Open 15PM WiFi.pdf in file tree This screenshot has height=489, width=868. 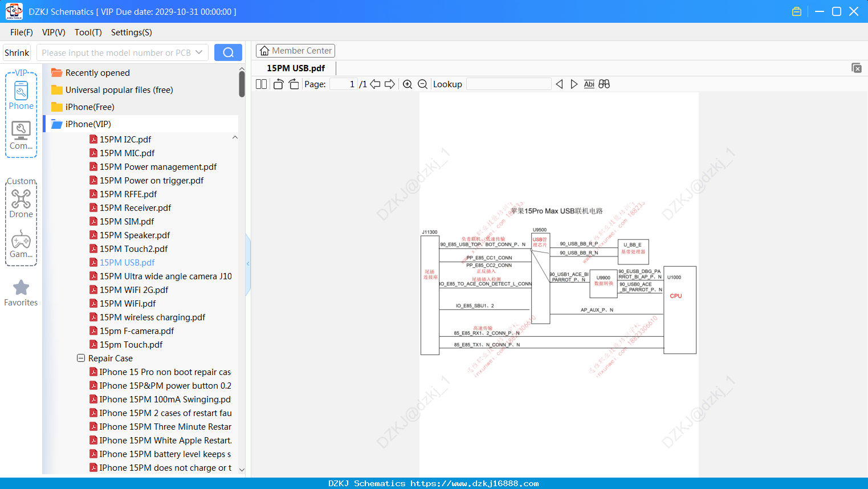click(128, 304)
